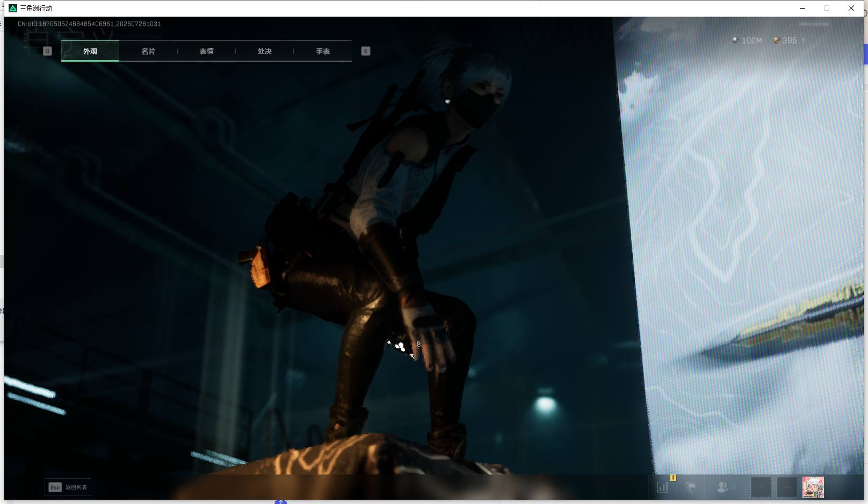Open the player avatar profile
This screenshot has height=504, width=868.
coord(813,487)
